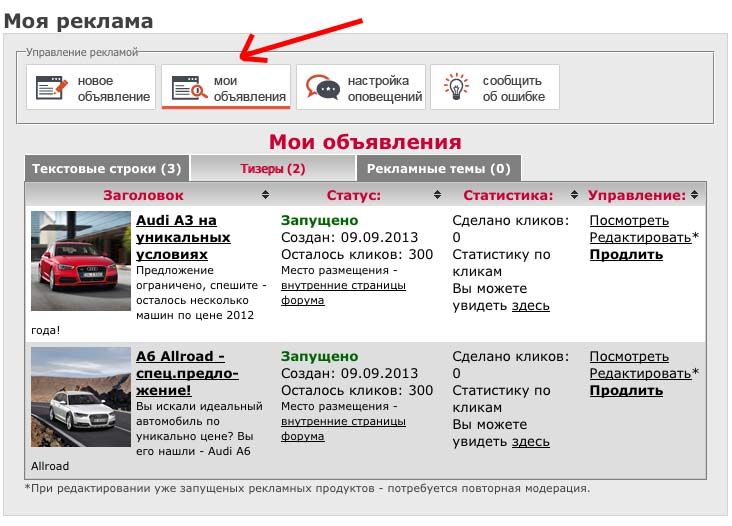Open the A6 Allroad спец.предложение title
This screenshot has height=526, width=732.
coord(187,373)
